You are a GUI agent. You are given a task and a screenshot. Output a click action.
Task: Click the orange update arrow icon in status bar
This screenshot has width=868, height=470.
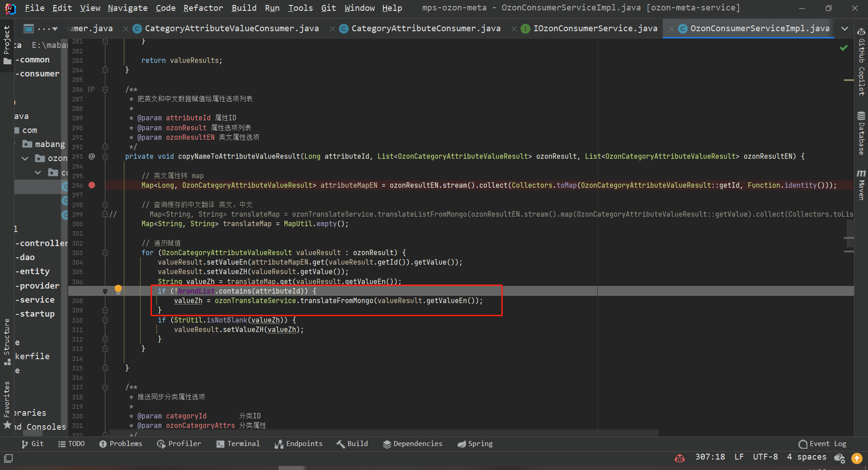click(857, 458)
